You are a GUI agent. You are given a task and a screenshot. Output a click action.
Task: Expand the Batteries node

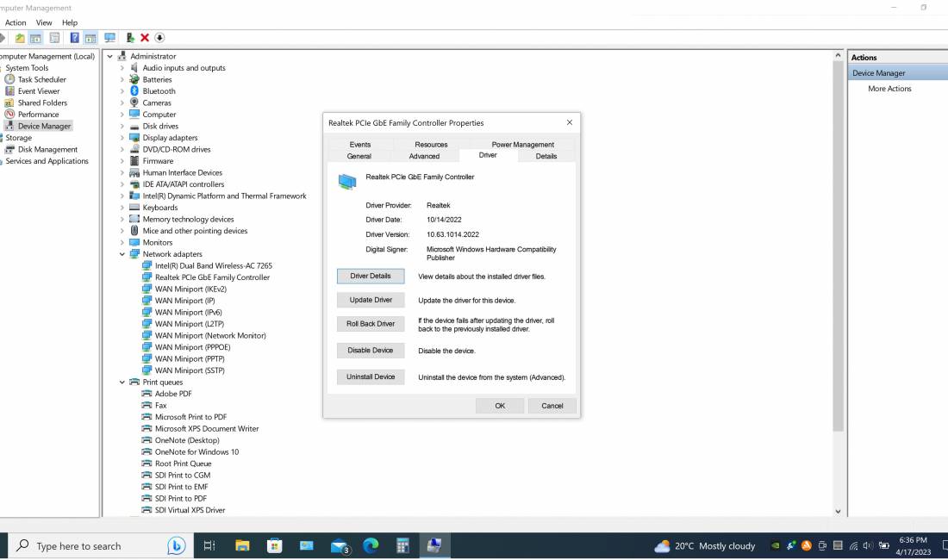(x=122, y=80)
